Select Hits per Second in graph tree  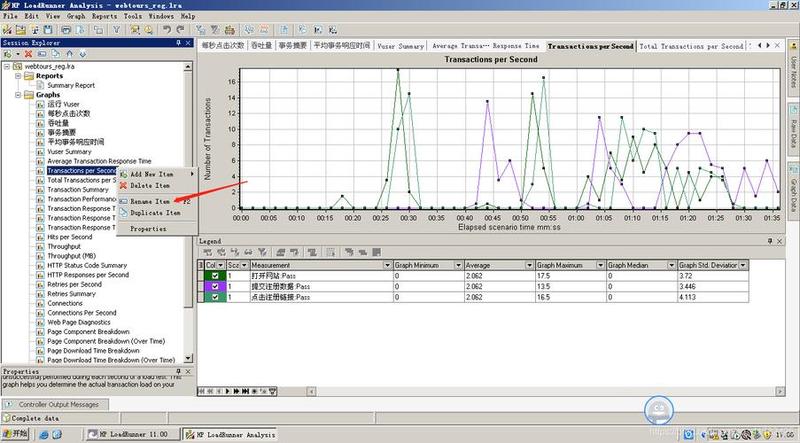coord(70,237)
